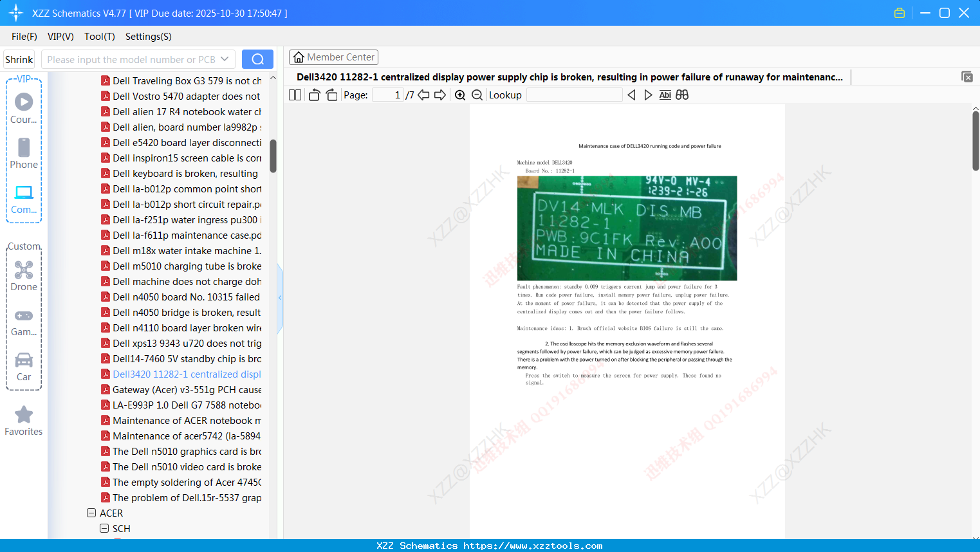Zoom in on the document

pyautogui.click(x=460, y=95)
